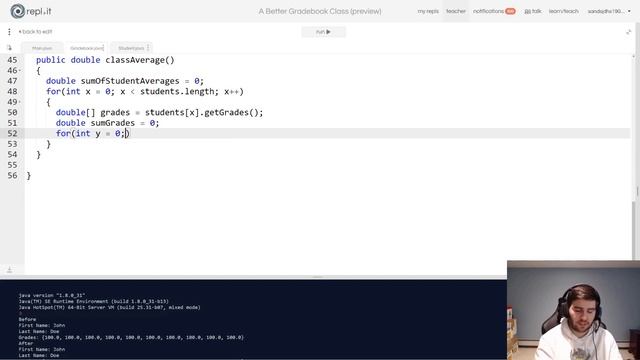Click the download icon below the gutter
The height and width of the screenshot is (360, 640).
point(9,270)
